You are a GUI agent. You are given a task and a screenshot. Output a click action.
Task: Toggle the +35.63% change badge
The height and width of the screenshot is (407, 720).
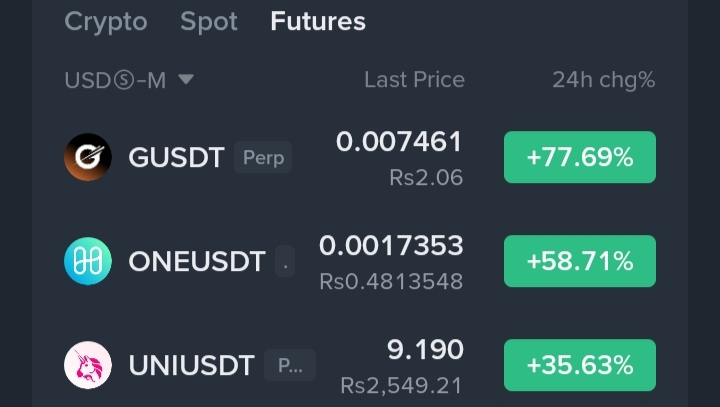click(x=580, y=365)
